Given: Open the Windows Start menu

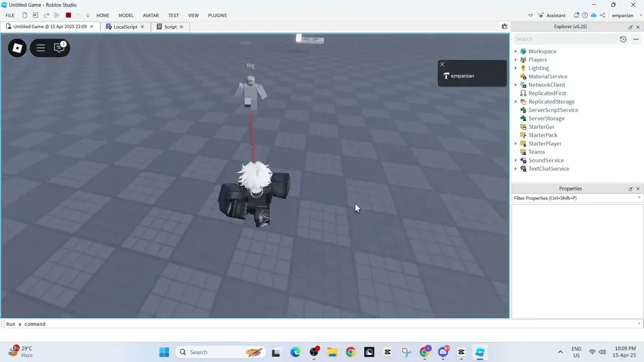Looking at the screenshot, I should pyautogui.click(x=164, y=352).
